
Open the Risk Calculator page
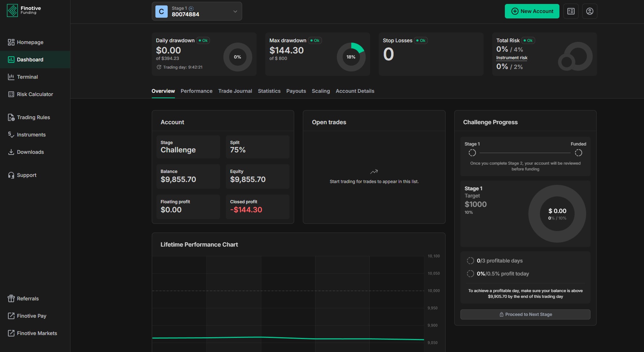35,94
